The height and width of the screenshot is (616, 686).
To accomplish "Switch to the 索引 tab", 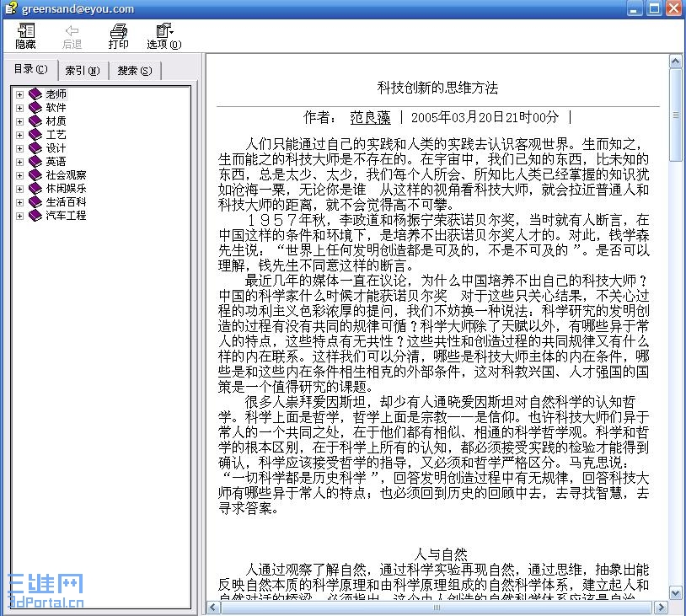I will tap(81, 69).
